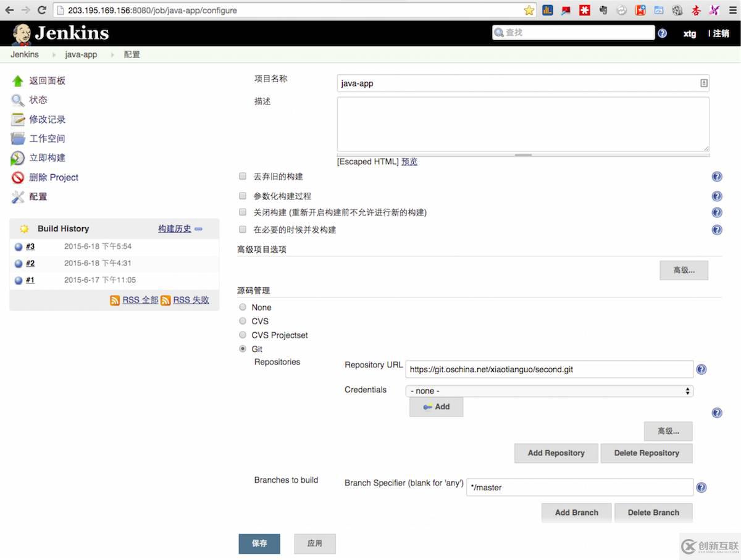Open the Evernote elephant extension
The image size is (741, 560).
(x=603, y=10)
